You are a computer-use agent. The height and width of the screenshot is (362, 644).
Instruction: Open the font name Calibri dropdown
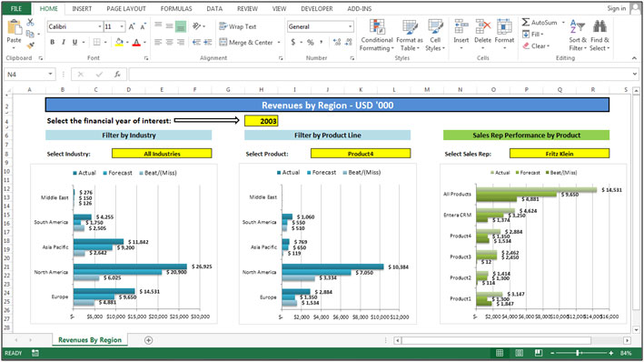click(99, 26)
